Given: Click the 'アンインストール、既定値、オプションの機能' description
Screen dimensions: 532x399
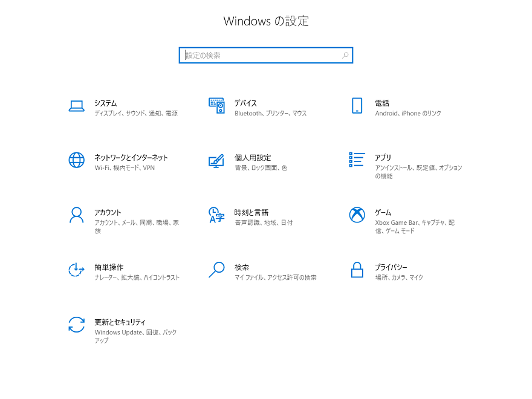Looking at the screenshot, I should 418,172.
